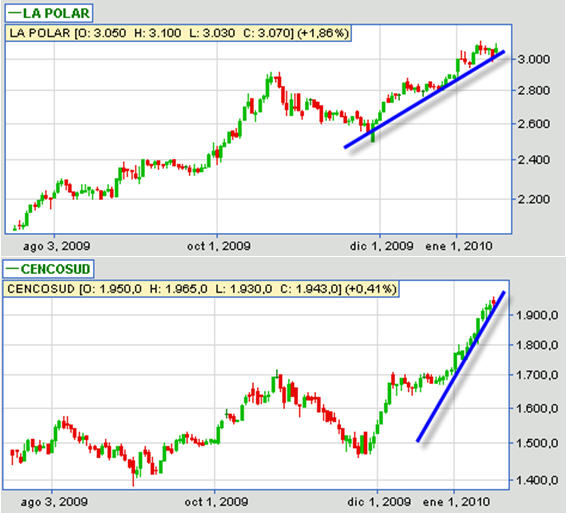This screenshot has height=514, width=567.
Task: Click the CENCOSUD legend label
Action: [48, 269]
